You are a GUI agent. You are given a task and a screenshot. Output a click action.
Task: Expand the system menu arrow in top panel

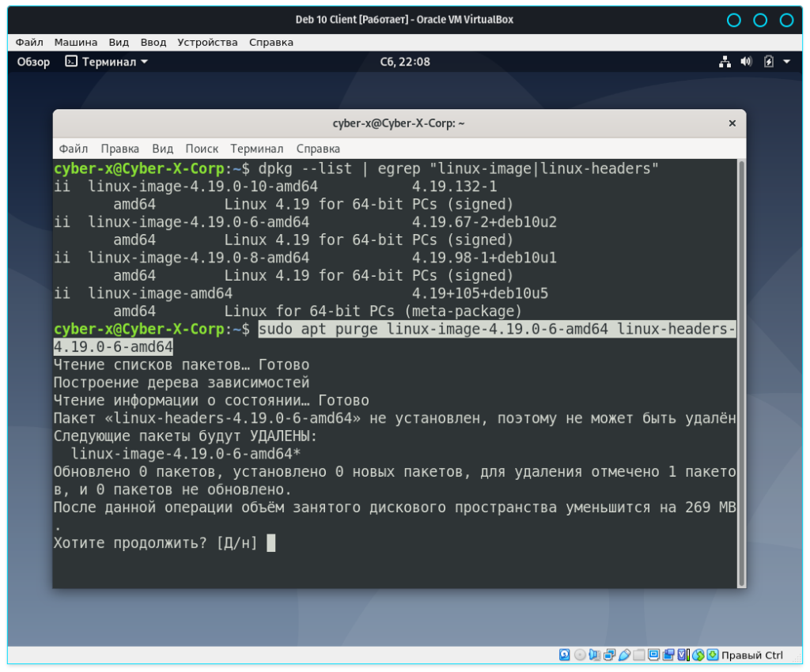[x=787, y=62]
